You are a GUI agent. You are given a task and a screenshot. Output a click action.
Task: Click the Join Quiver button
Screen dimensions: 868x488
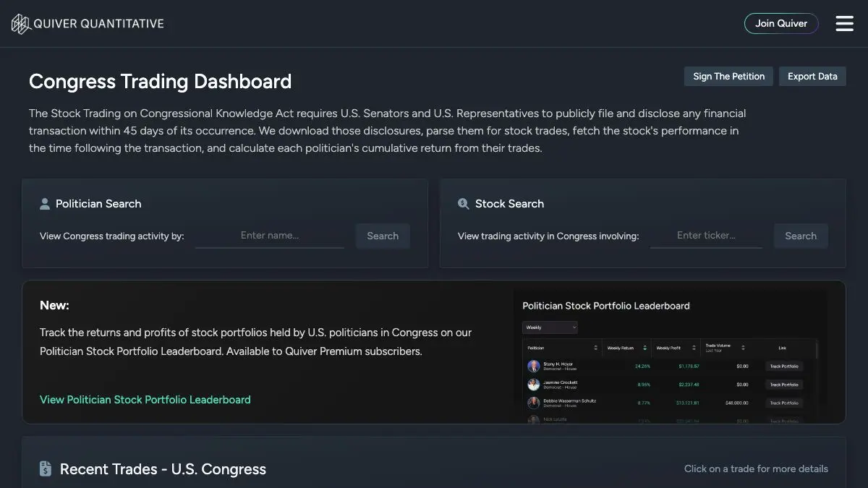coord(781,23)
